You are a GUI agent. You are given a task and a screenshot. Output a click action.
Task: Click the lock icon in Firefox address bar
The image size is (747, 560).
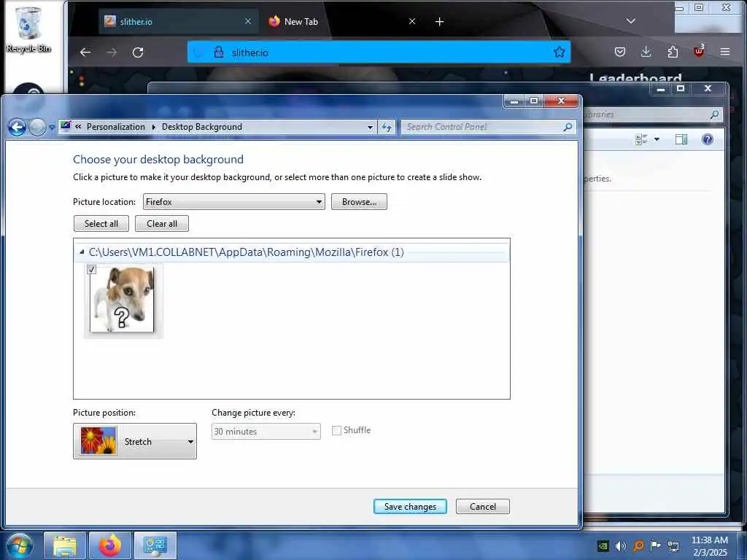pyautogui.click(x=219, y=52)
